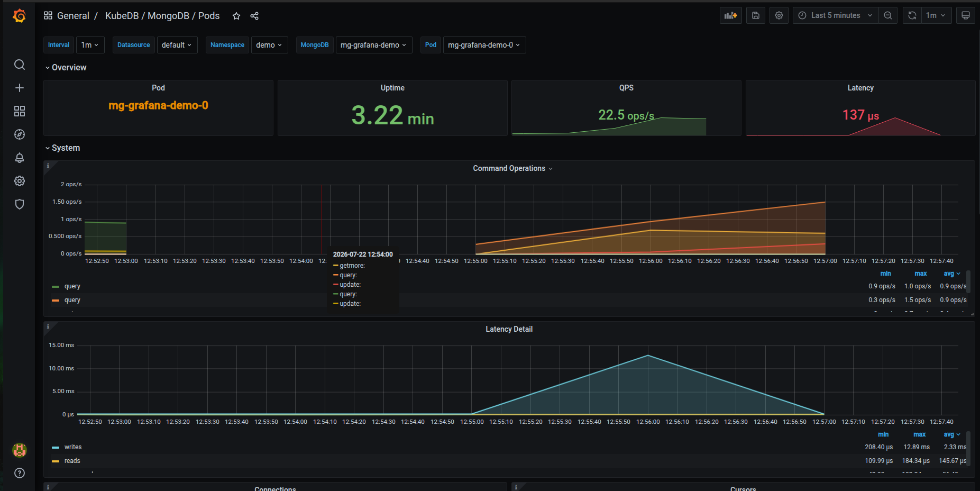Screen dimensions: 980x491
Task: Toggle the writes series in legend
Action: [x=73, y=447]
